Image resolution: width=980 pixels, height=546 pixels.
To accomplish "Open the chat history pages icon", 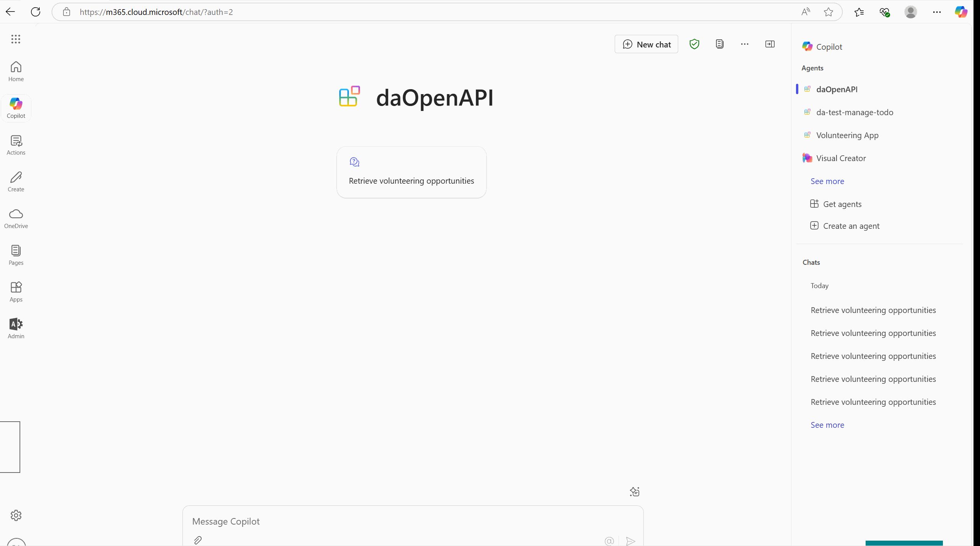I will pyautogui.click(x=719, y=44).
